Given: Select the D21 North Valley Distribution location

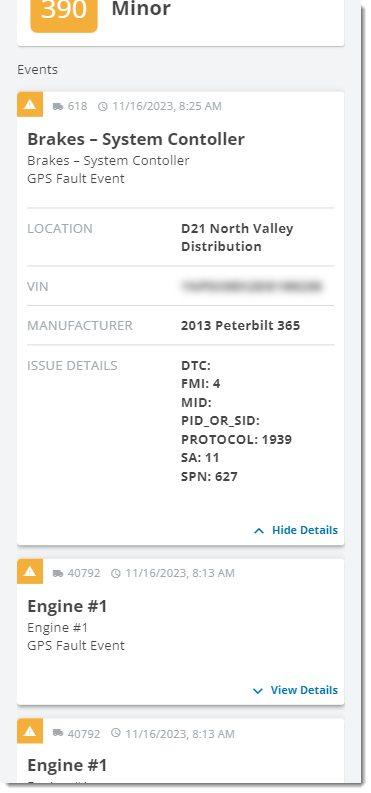Looking at the screenshot, I should [237, 237].
